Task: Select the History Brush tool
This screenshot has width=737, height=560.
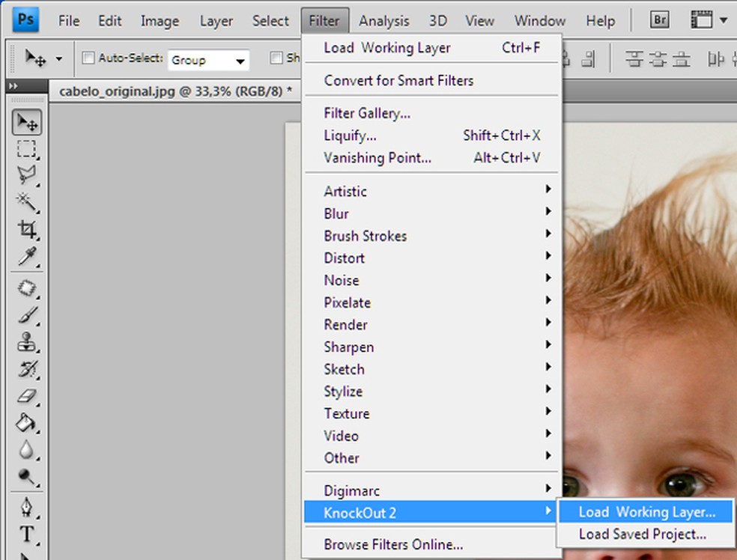Action: point(27,369)
